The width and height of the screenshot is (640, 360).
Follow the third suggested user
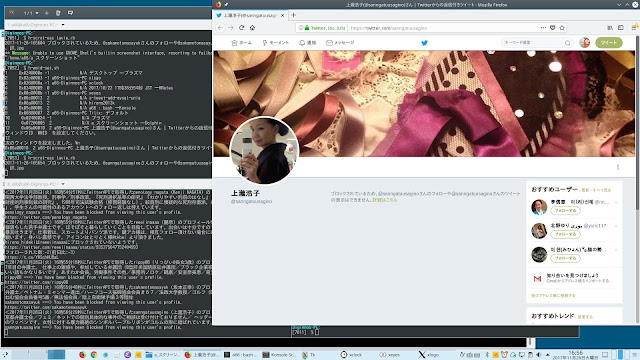click(565, 258)
